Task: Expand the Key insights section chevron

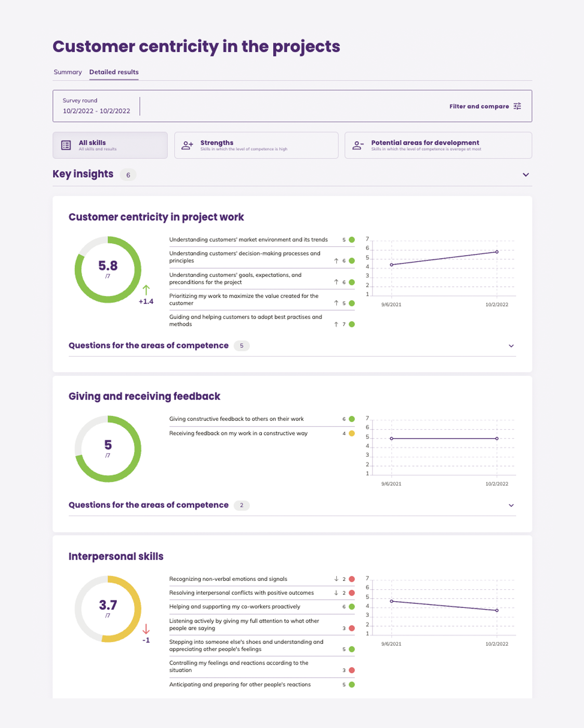Action: pyautogui.click(x=526, y=175)
